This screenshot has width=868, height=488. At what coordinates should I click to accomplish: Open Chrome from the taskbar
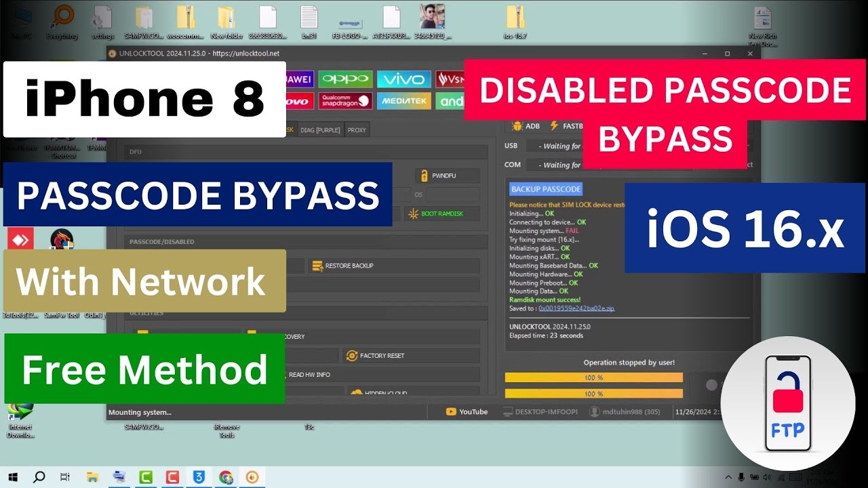(226, 477)
